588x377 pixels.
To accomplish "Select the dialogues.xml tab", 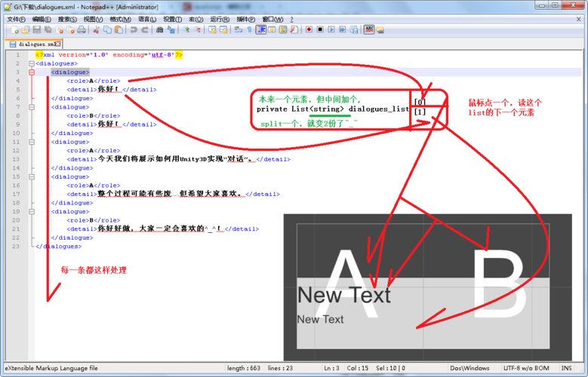I will point(34,44).
